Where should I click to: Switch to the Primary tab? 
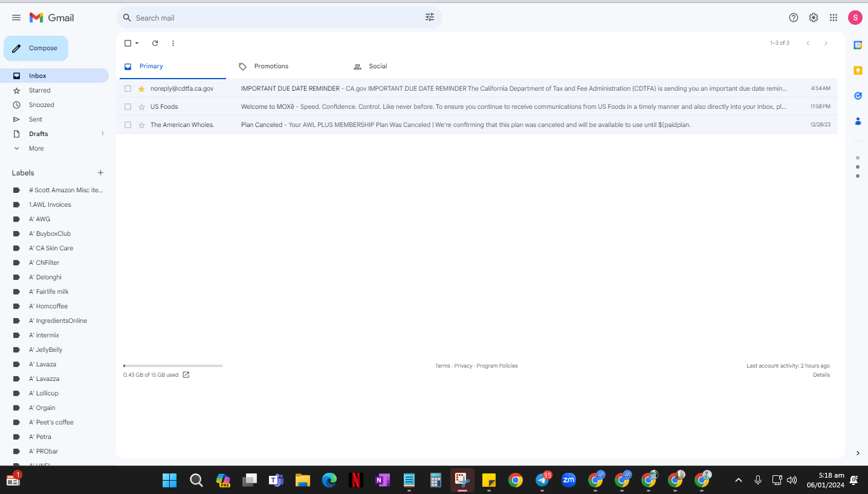pyautogui.click(x=172, y=67)
